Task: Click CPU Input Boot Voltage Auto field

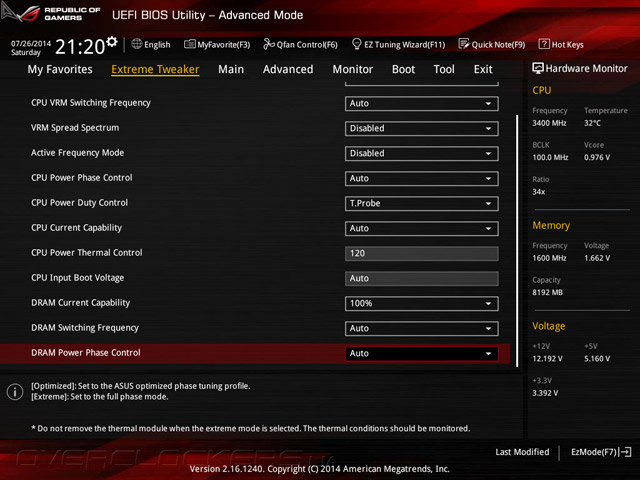Action: 422,278
